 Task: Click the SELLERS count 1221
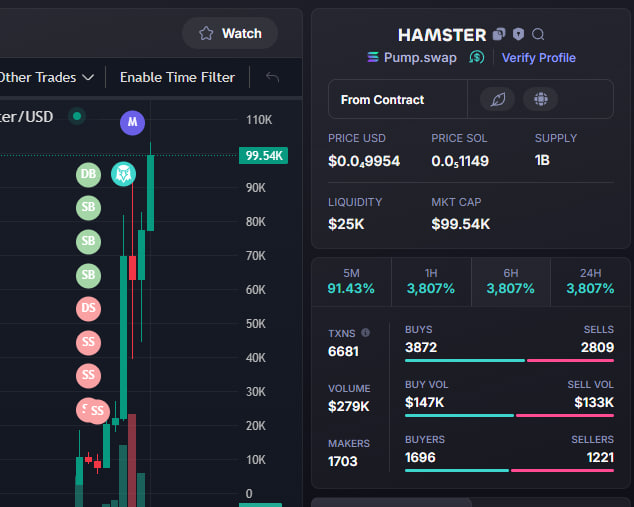(600, 457)
